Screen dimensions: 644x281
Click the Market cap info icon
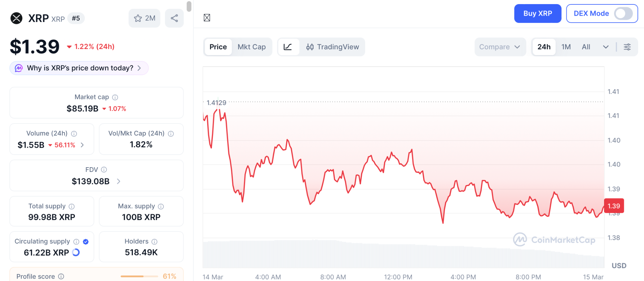(x=115, y=97)
